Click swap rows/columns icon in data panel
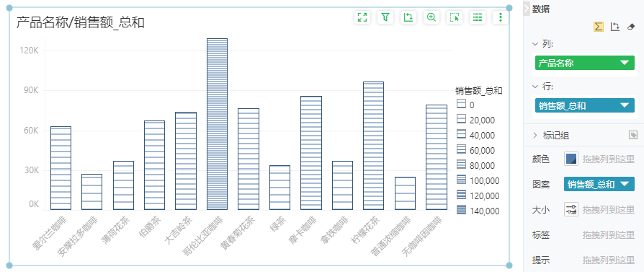The height and width of the screenshot is (272, 644). 615,27
